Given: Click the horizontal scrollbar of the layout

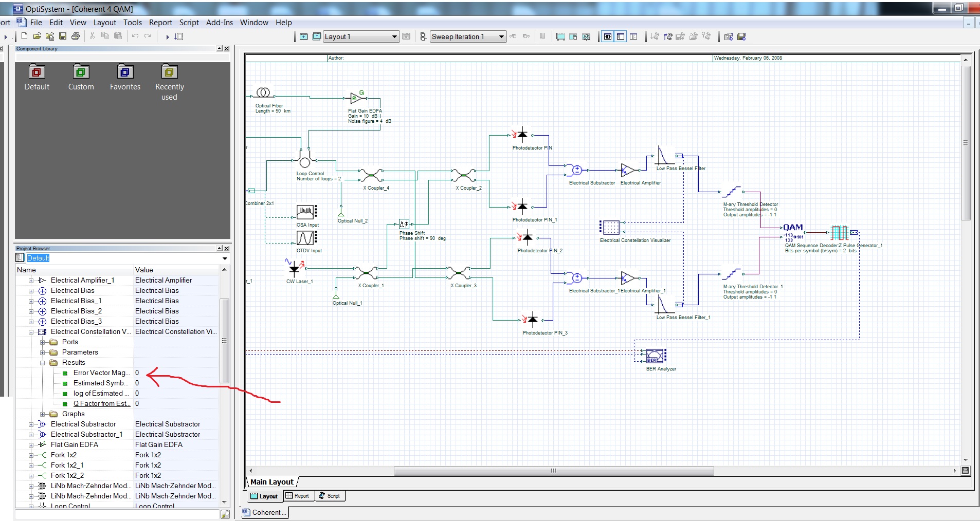Looking at the screenshot, I should pyautogui.click(x=553, y=471).
